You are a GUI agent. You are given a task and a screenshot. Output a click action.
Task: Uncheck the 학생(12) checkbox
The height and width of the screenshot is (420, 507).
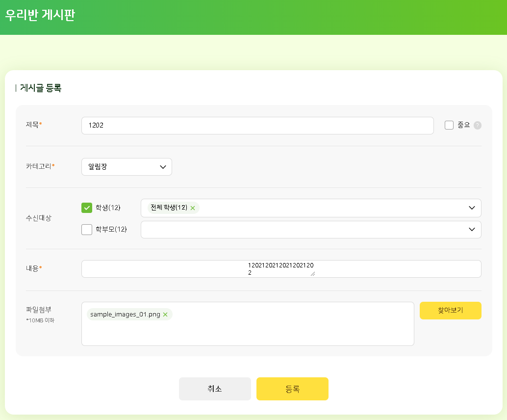tap(87, 208)
